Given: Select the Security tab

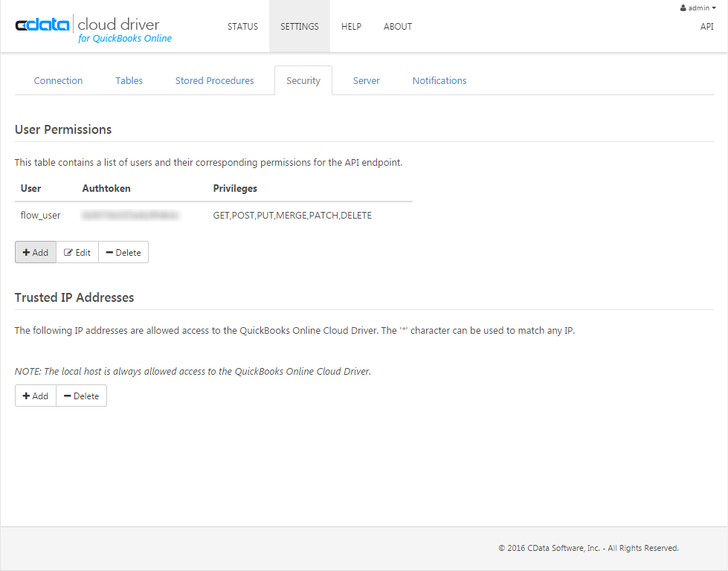Looking at the screenshot, I should coord(303,81).
